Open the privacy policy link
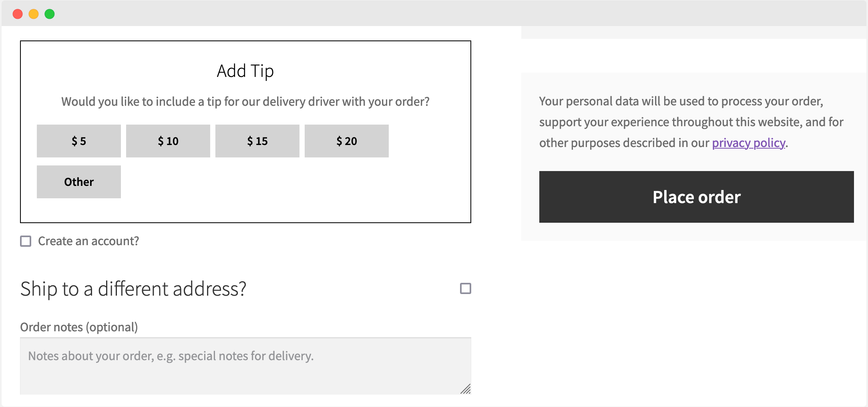This screenshot has height=407, width=868. click(748, 143)
